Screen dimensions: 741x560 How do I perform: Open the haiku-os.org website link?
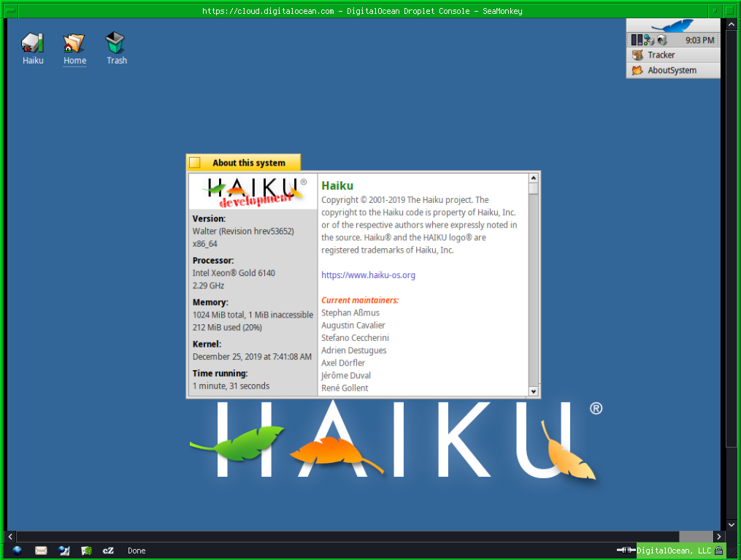point(368,275)
